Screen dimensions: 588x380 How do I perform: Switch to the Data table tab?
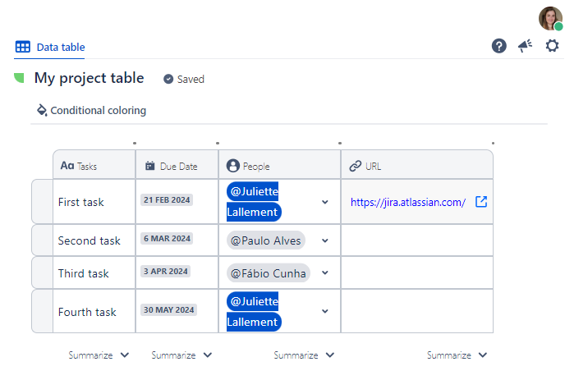tap(50, 48)
